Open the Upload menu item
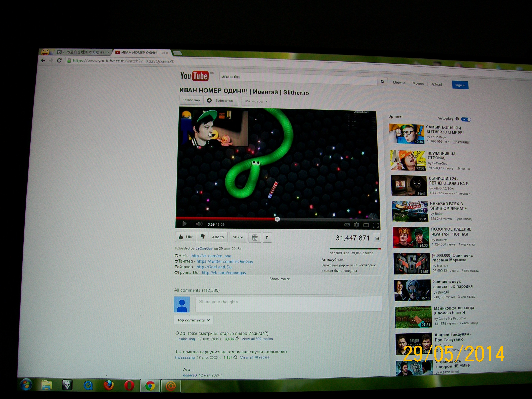This screenshot has height=399, width=532. pos(436,84)
